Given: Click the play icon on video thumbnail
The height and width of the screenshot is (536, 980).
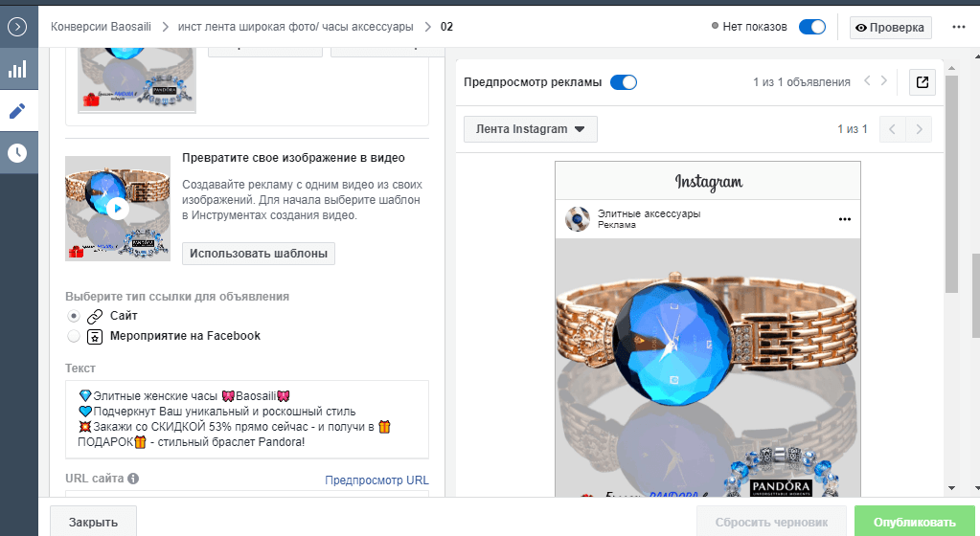Looking at the screenshot, I should click(x=118, y=209).
